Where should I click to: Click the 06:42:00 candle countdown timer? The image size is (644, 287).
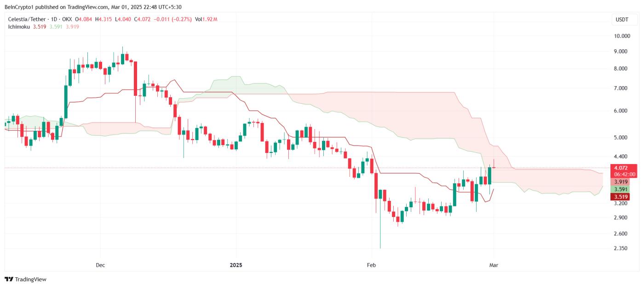point(624,174)
